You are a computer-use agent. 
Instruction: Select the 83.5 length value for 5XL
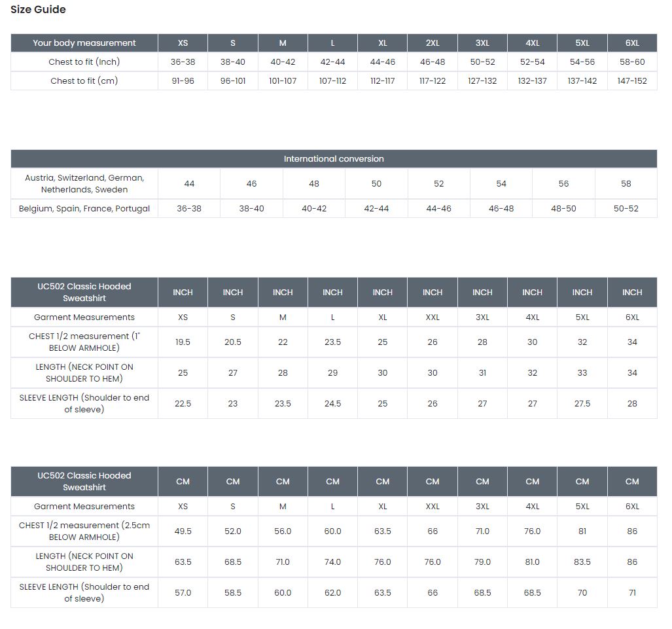[582, 562]
